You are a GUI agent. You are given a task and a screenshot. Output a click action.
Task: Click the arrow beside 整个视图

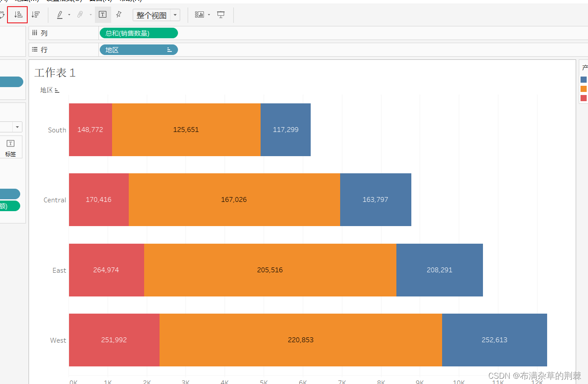pos(175,15)
